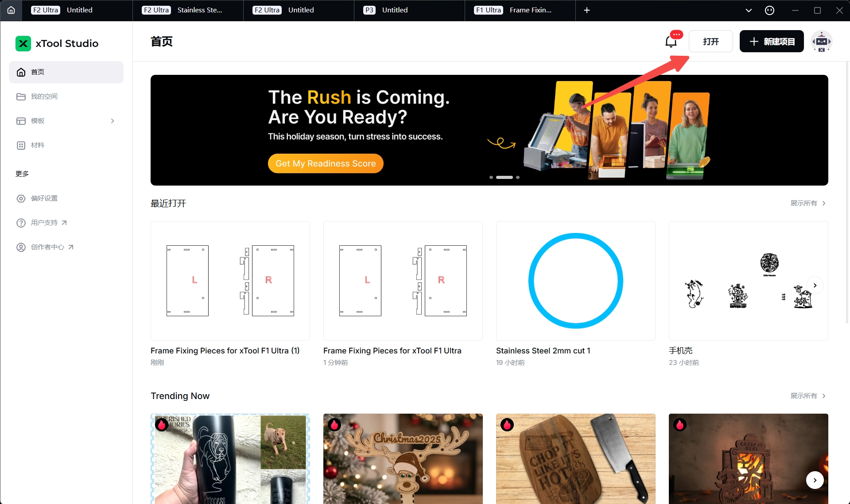Image resolution: width=850 pixels, height=504 pixels.
Task: Select the last banner carousel dot
Action: click(518, 177)
